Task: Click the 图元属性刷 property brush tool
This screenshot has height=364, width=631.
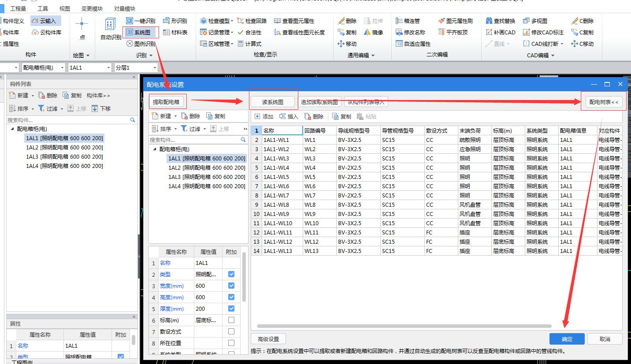Action: coord(456,21)
